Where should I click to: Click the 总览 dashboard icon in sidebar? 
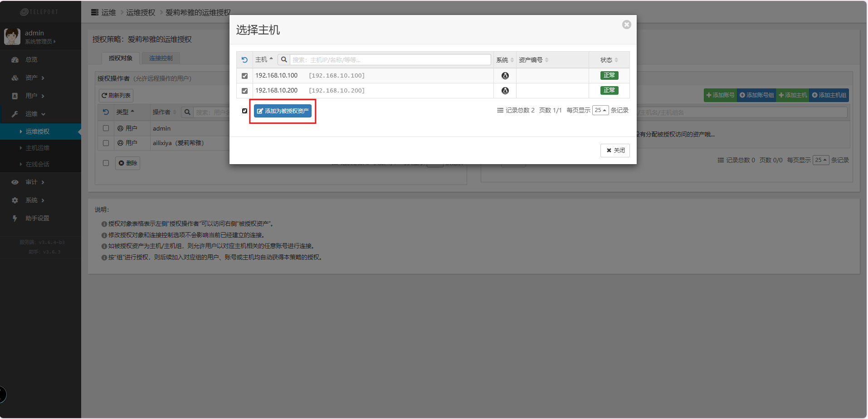tap(15, 60)
